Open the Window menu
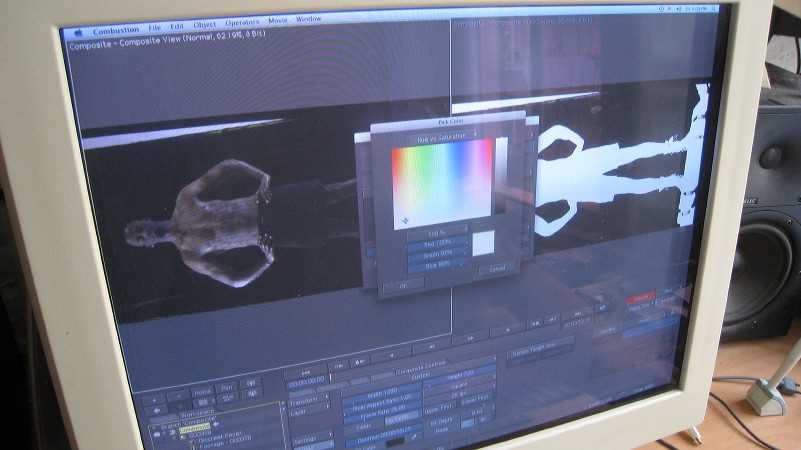 pyautogui.click(x=309, y=19)
